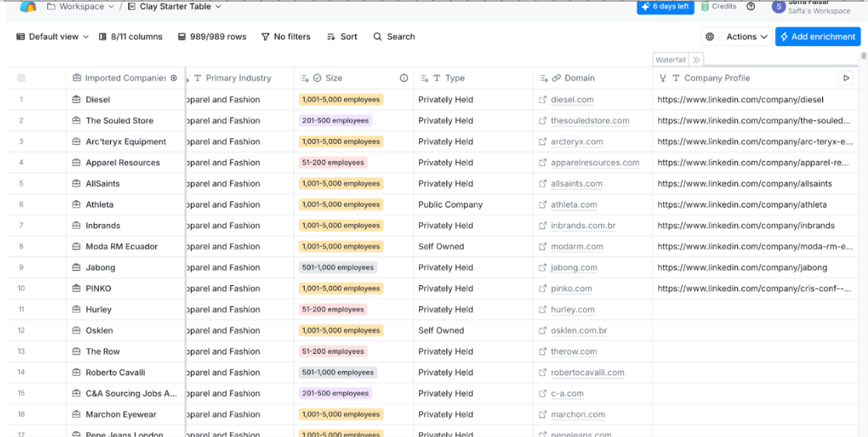This screenshot has height=437, width=868.
Task: Click the Primary Industry column header
Action: [x=239, y=78]
